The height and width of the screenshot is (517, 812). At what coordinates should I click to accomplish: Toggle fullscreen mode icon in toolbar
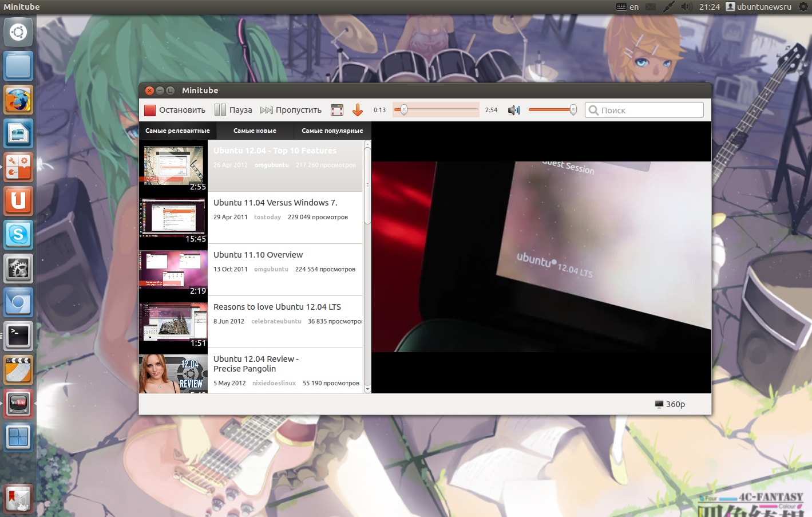tap(337, 110)
